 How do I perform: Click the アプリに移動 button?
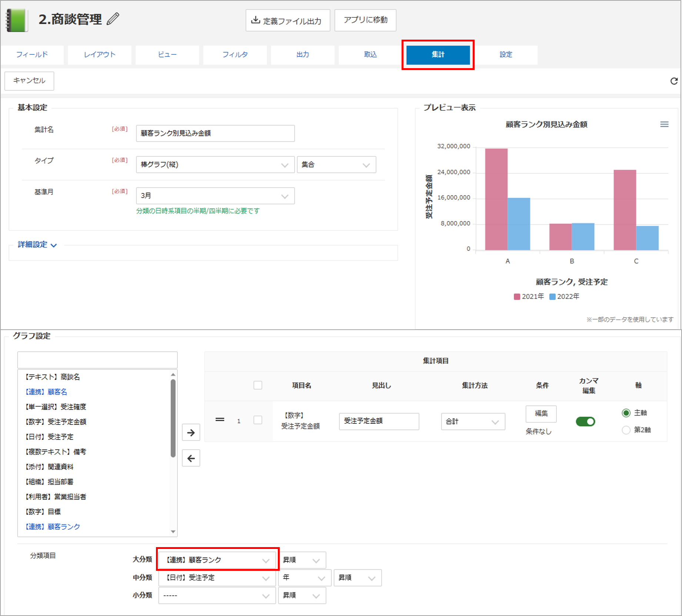point(365,20)
